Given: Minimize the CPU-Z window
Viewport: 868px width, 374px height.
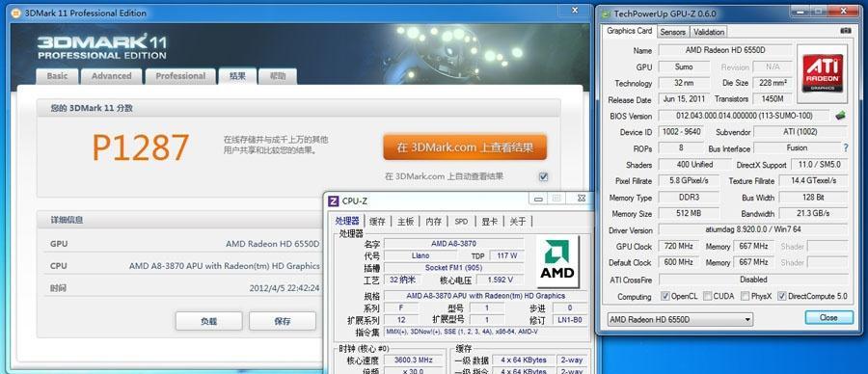Looking at the screenshot, I should 538,198.
